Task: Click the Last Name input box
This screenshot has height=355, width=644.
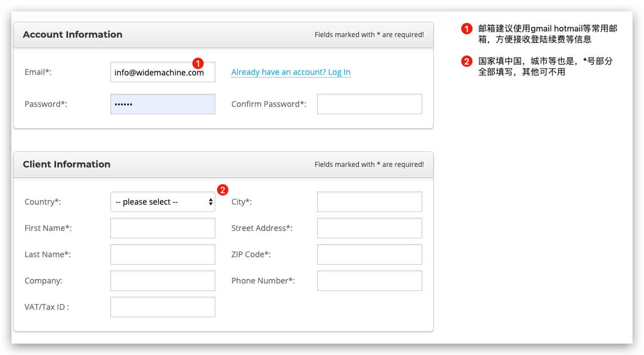Action: tap(162, 254)
